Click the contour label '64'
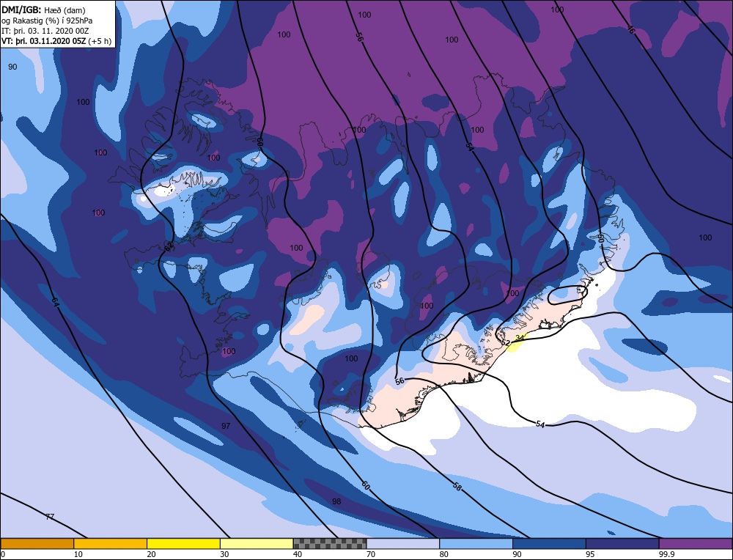The width and height of the screenshot is (733, 560). (x=55, y=303)
